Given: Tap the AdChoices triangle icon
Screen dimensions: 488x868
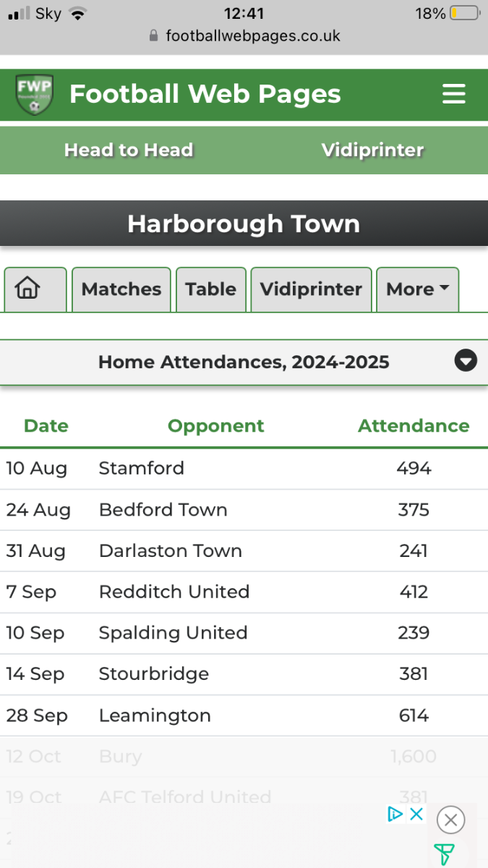Looking at the screenshot, I should (x=395, y=814).
